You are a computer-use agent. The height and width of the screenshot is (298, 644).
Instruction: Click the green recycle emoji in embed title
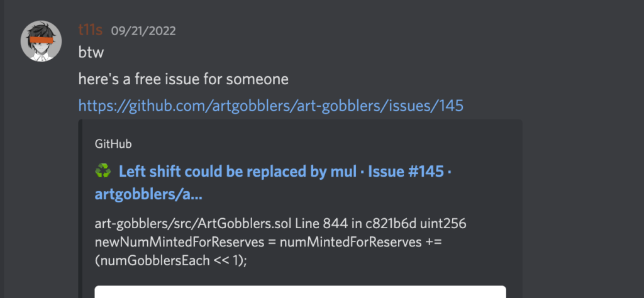[x=103, y=171]
